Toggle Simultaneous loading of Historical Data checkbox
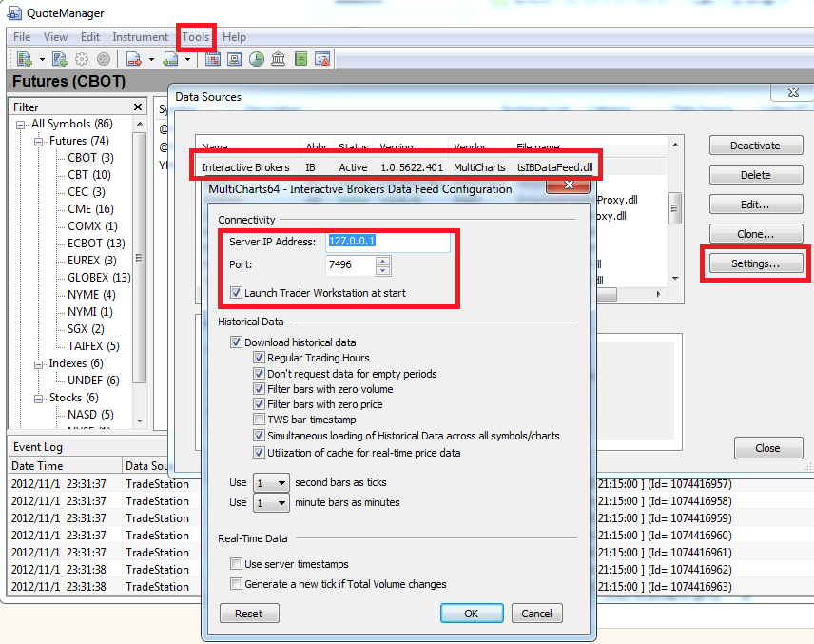The image size is (814, 644). (259, 436)
